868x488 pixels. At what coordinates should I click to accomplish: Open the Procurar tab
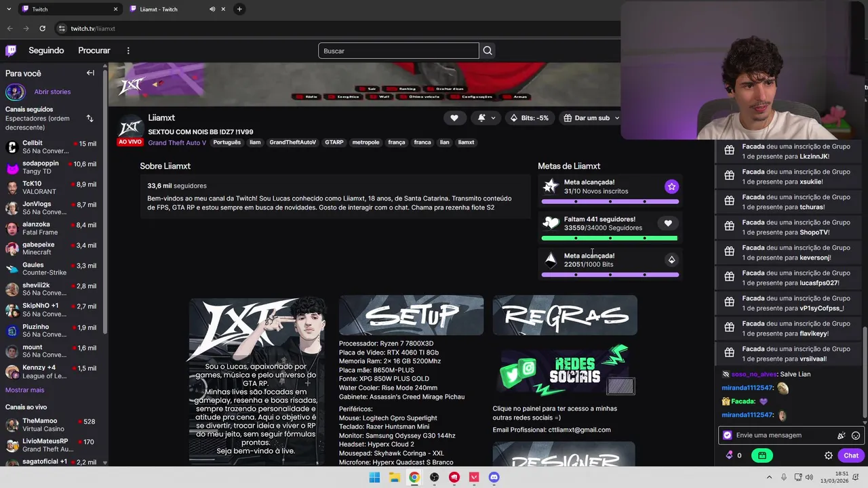pyautogui.click(x=94, y=51)
